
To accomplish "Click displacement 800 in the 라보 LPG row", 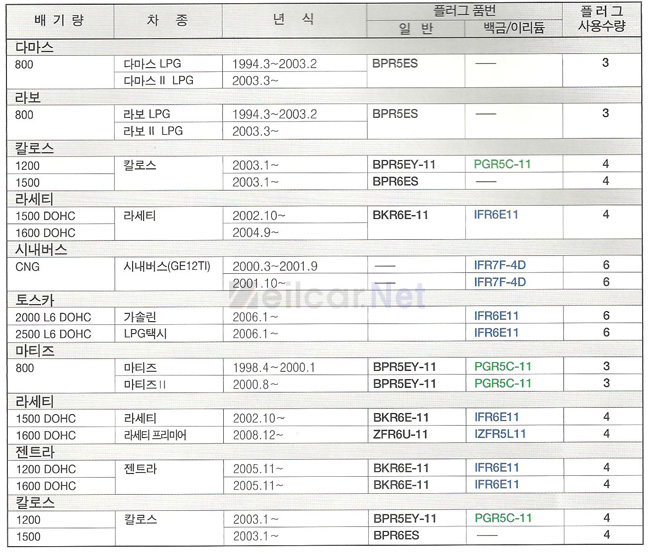I will 24,115.
